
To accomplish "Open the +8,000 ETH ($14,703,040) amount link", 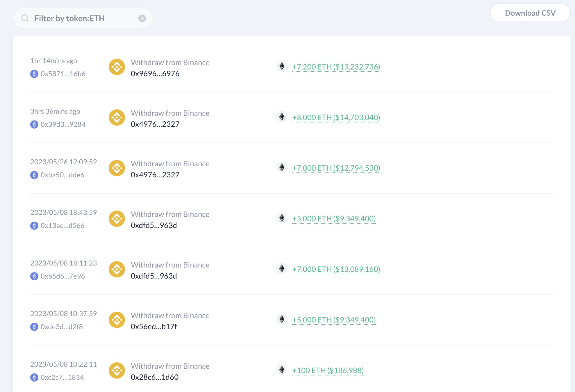I will pos(336,117).
